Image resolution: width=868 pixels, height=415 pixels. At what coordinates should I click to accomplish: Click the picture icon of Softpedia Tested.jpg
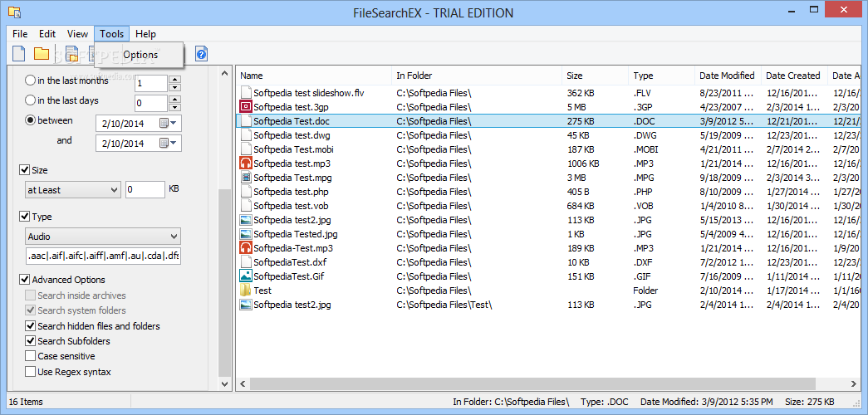click(246, 233)
